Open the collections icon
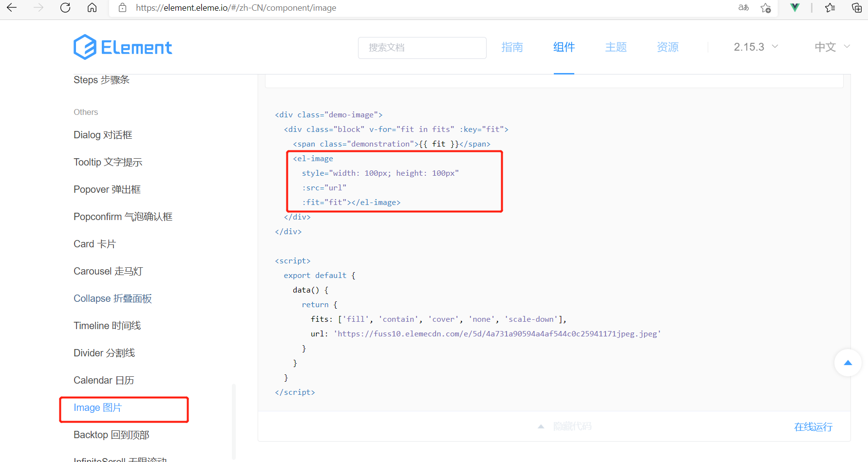868x462 pixels. 856,8
